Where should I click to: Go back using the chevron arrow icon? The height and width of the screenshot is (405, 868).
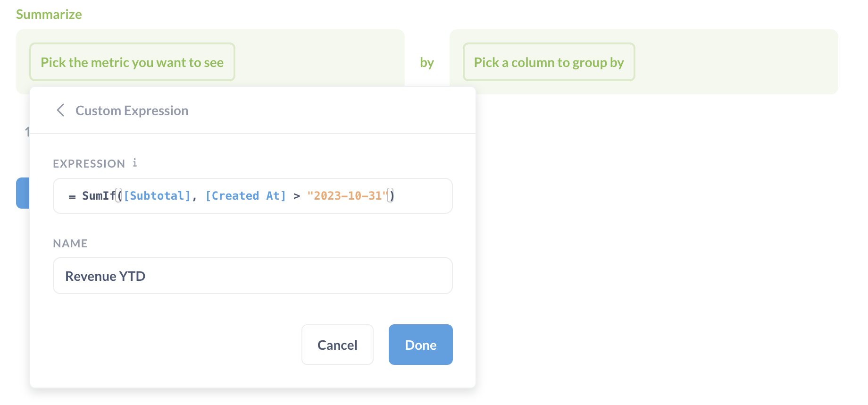coord(60,110)
